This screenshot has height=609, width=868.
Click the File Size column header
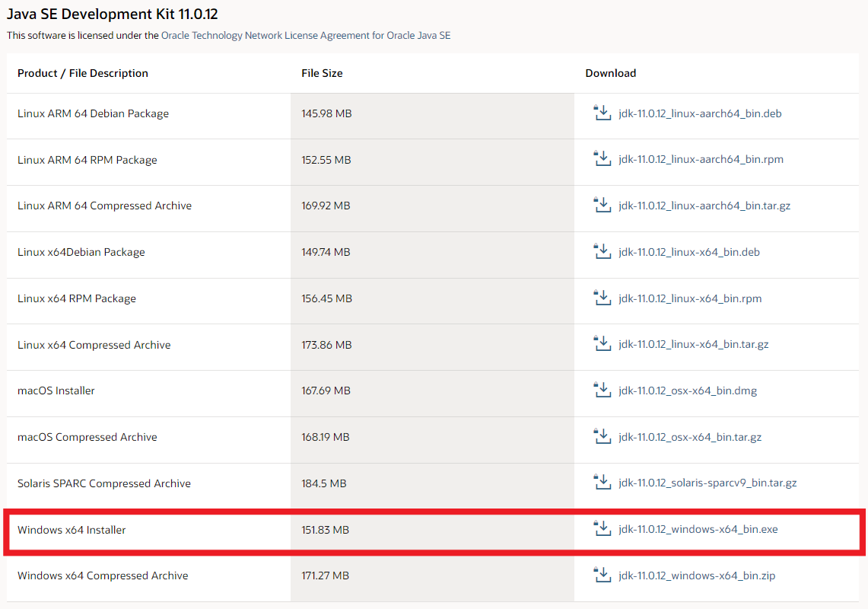[x=322, y=73]
